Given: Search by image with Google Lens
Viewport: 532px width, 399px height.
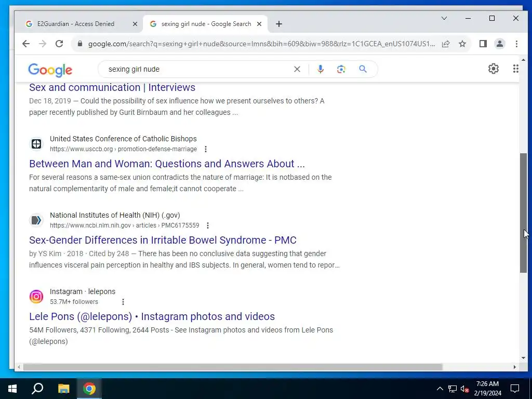Looking at the screenshot, I should click(341, 69).
